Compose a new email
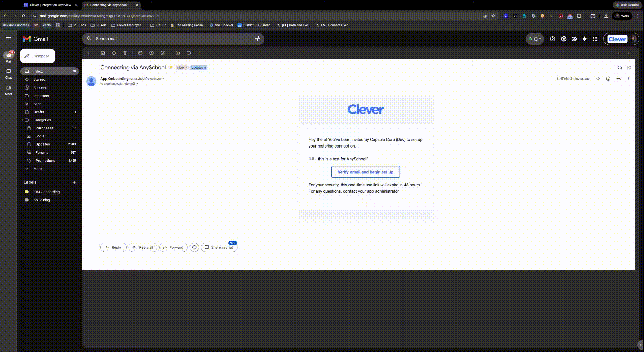The width and height of the screenshot is (644, 352). click(38, 56)
